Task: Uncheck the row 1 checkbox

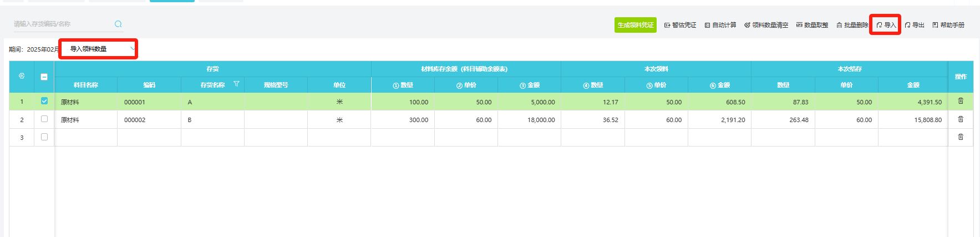Action: coord(44,101)
